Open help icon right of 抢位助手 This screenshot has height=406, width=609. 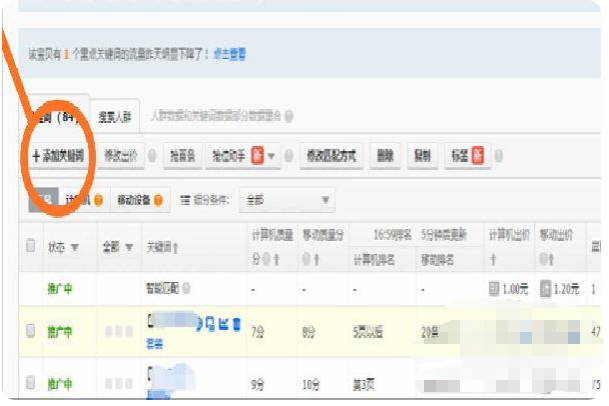[x=289, y=156]
